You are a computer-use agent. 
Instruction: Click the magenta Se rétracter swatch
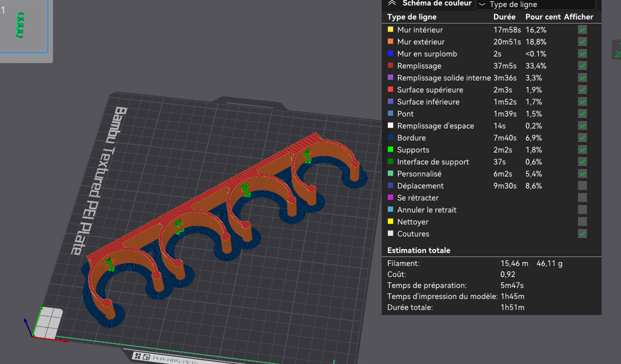(x=391, y=197)
